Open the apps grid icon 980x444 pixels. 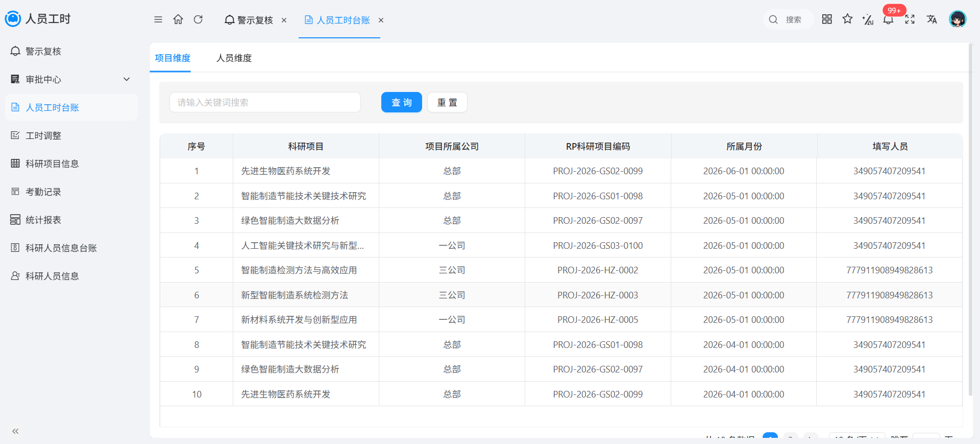(x=827, y=19)
